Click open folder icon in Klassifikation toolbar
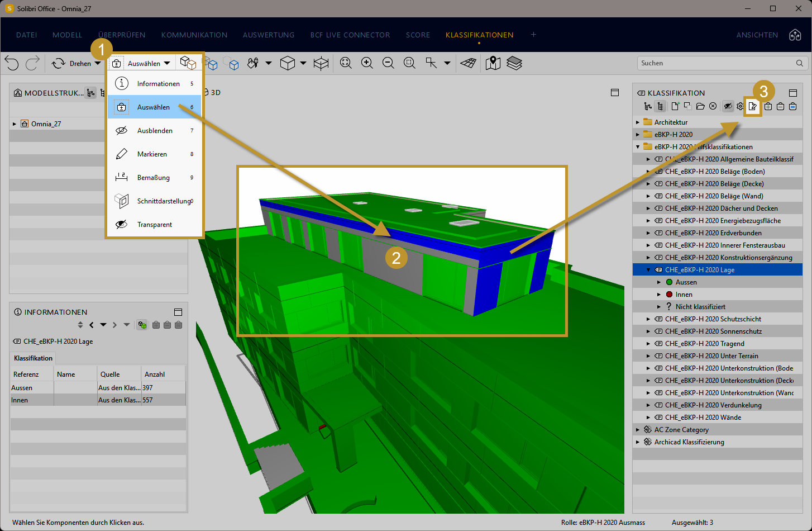The image size is (812, 531). (x=700, y=106)
